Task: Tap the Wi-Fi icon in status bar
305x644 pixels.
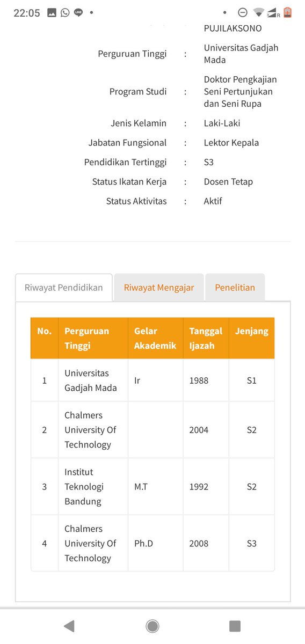Action: [259, 12]
